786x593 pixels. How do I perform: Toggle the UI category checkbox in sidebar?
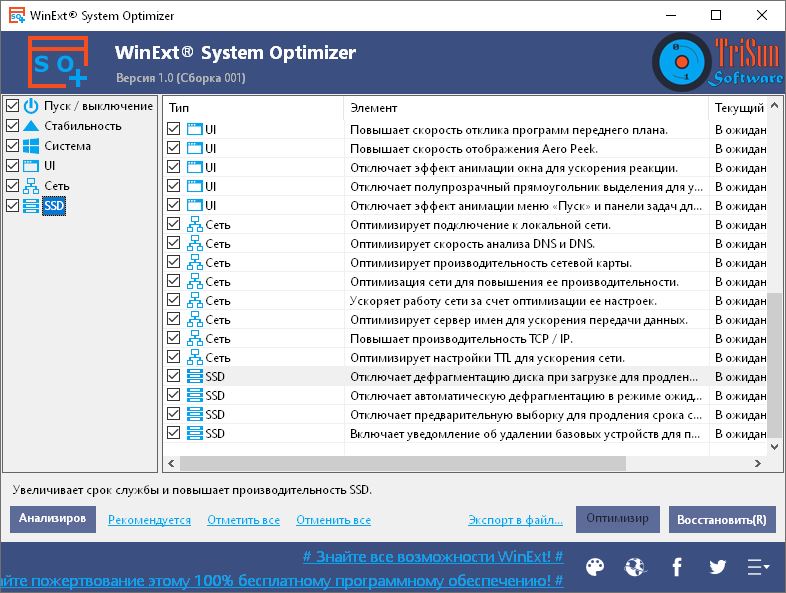[x=13, y=166]
